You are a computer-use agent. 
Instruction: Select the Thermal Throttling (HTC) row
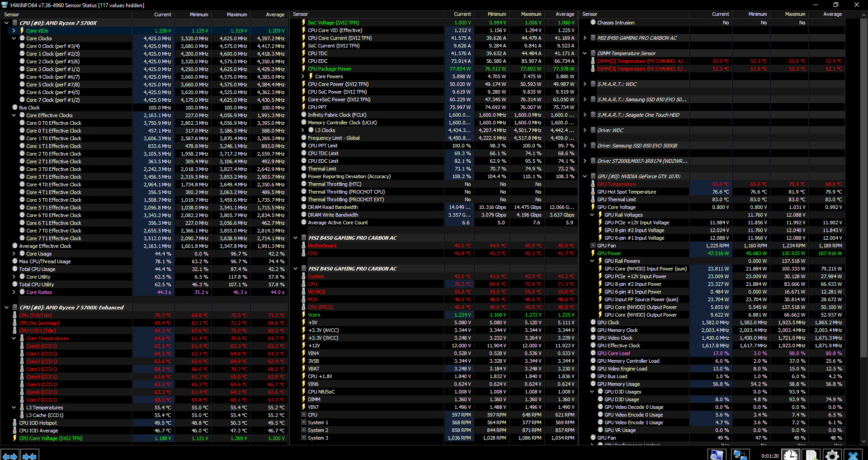coord(434,184)
